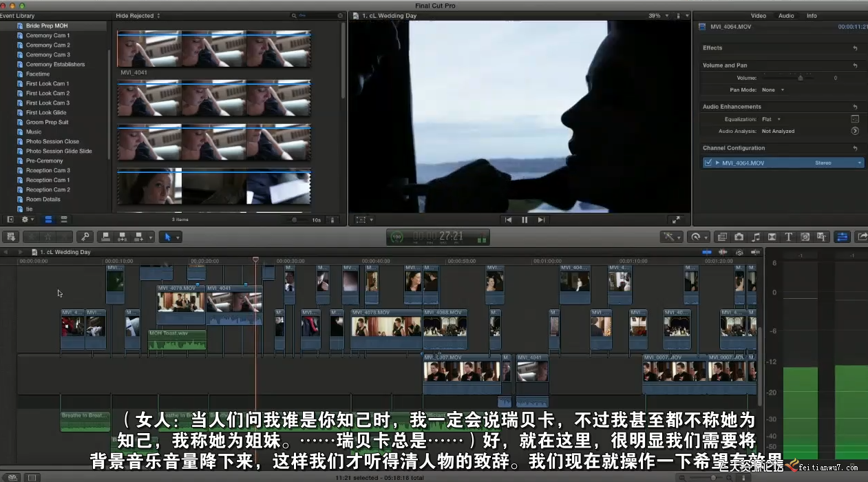Hide the Event Library sidebar

pos(10,220)
